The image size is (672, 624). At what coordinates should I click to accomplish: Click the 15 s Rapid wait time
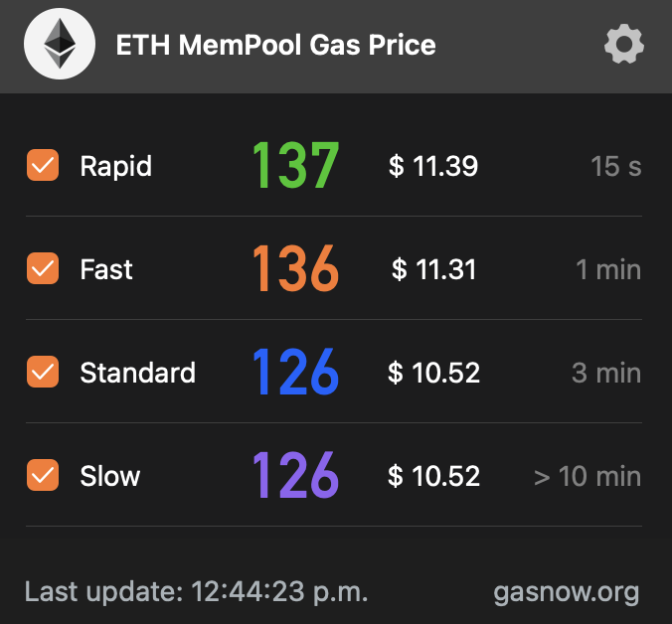615,166
